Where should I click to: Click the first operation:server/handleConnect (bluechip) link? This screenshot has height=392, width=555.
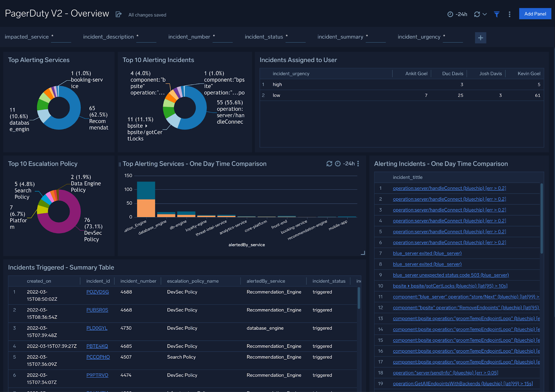point(449,188)
